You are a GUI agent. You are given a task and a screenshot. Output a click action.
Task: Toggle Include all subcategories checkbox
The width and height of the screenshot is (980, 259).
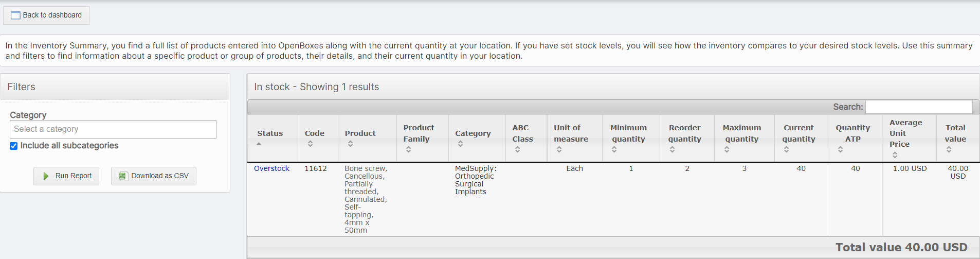pyautogui.click(x=14, y=146)
